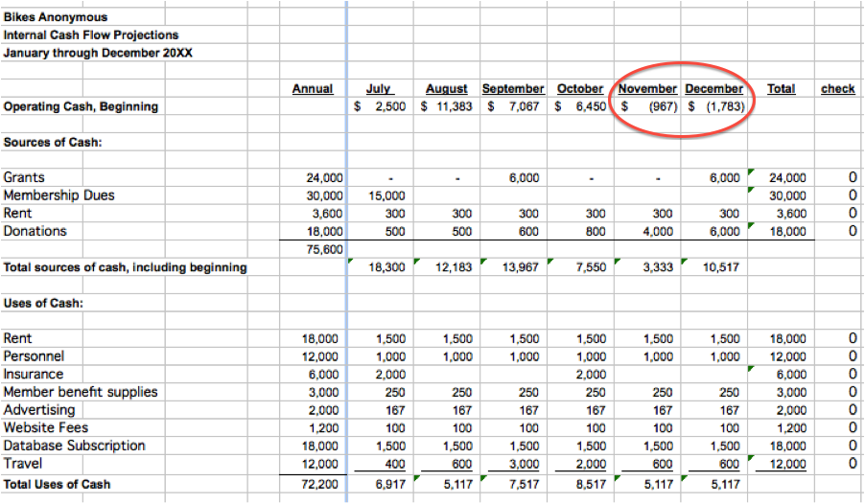
Task: Select the 'Bikes Anonymous' title cell
Action: point(56,17)
